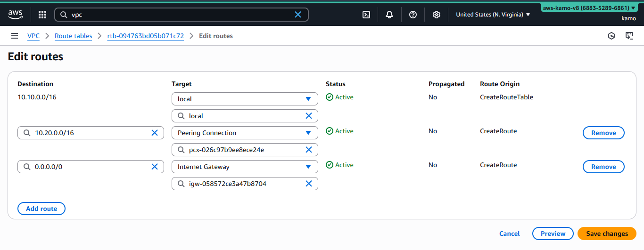
Task: Expand the Peering Connection target dropdown
Action: click(245, 133)
